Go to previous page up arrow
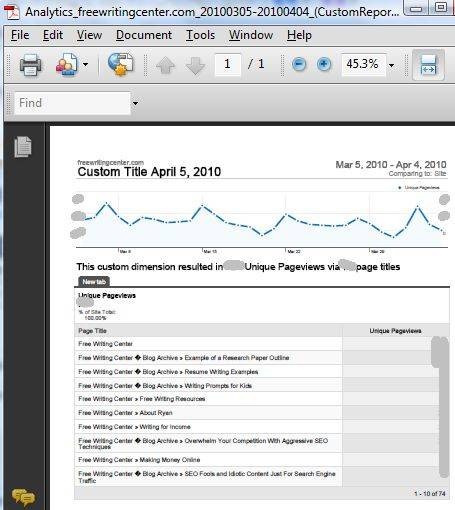Viewport: 455px width, 510px height. [165, 65]
